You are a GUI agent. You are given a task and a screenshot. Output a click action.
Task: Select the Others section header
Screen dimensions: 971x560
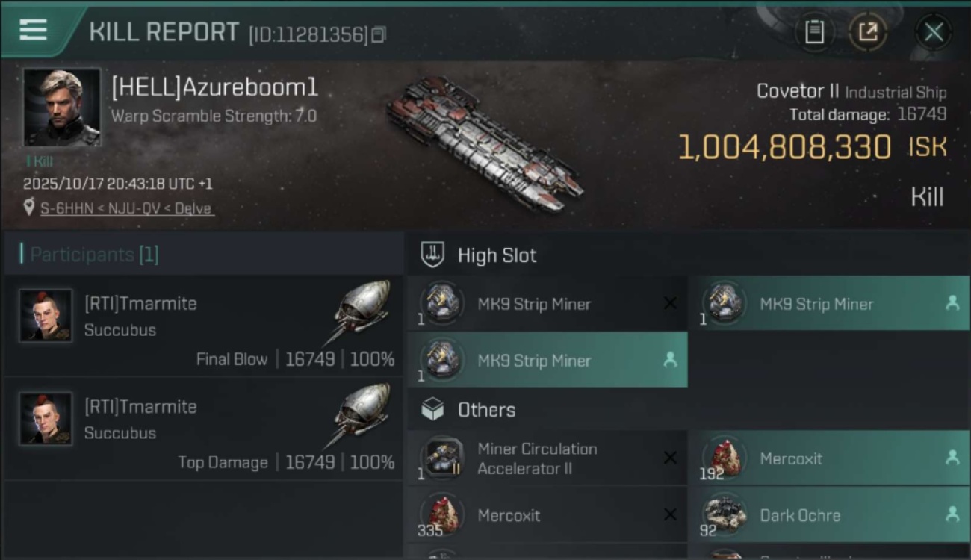click(486, 410)
